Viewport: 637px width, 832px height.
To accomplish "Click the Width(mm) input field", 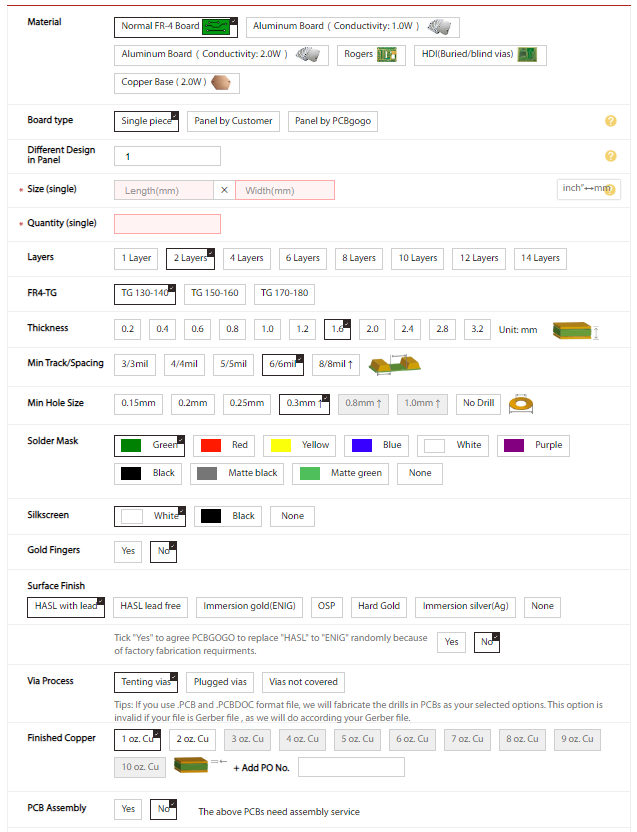I will point(285,190).
